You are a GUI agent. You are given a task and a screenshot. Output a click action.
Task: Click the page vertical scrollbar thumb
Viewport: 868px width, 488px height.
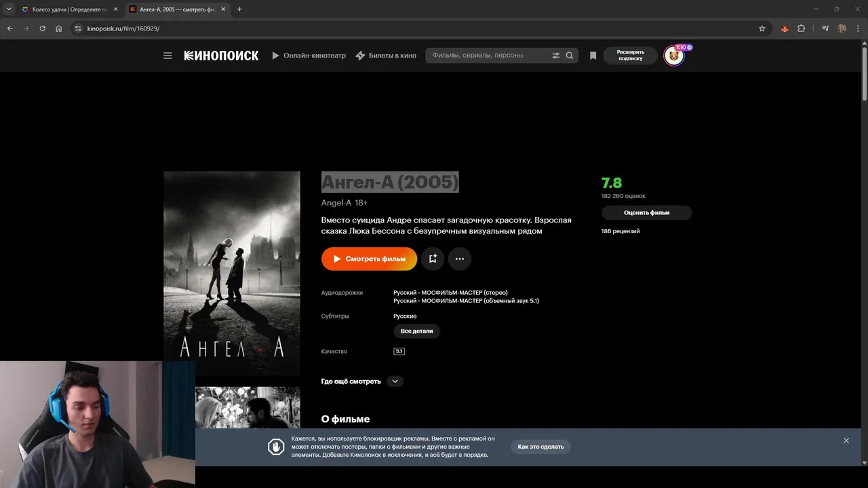click(865, 73)
